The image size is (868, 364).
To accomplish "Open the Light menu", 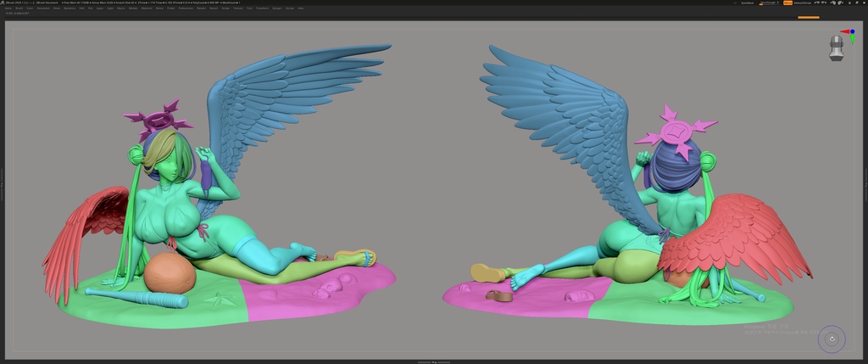I will [x=109, y=8].
